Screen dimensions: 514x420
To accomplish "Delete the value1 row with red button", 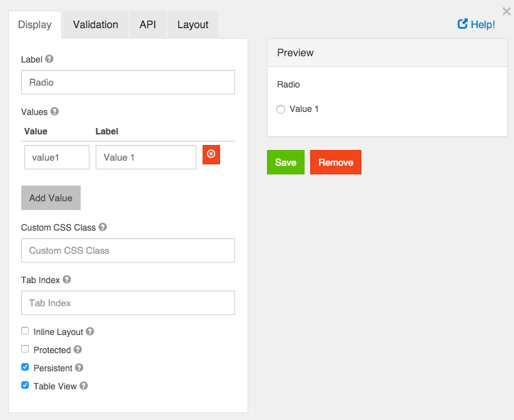I will (211, 154).
